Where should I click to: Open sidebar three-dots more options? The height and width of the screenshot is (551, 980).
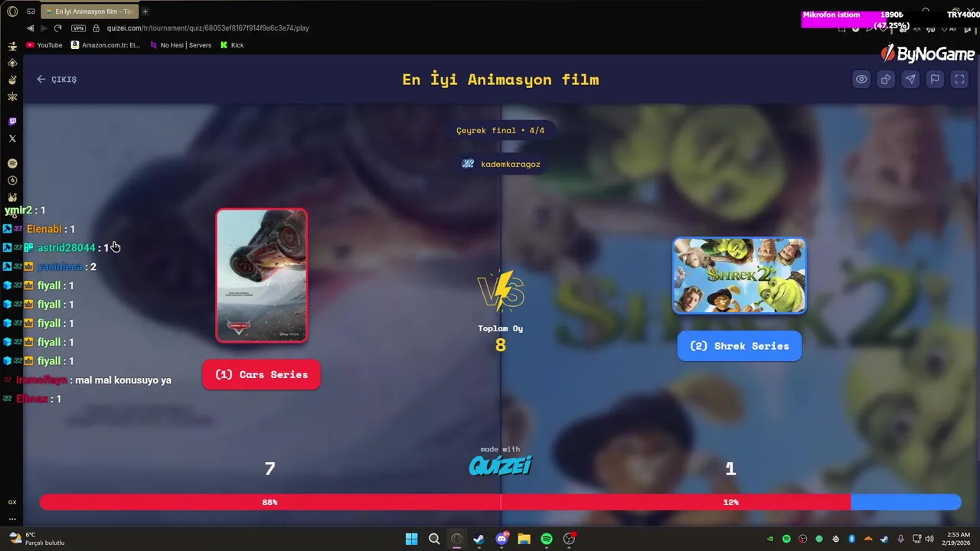pyautogui.click(x=12, y=519)
